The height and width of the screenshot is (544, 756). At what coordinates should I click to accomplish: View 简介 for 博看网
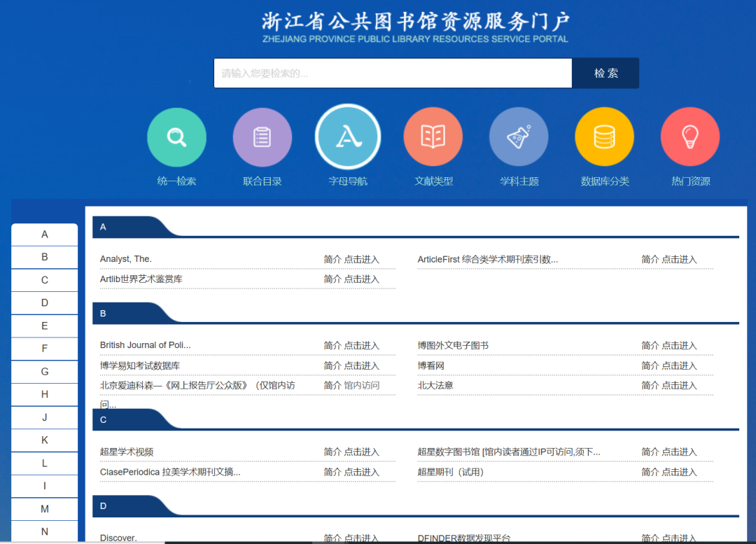point(650,366)
